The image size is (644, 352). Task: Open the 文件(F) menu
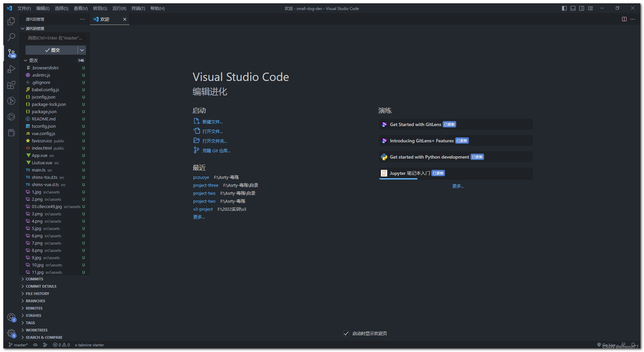tap(24, 8)
